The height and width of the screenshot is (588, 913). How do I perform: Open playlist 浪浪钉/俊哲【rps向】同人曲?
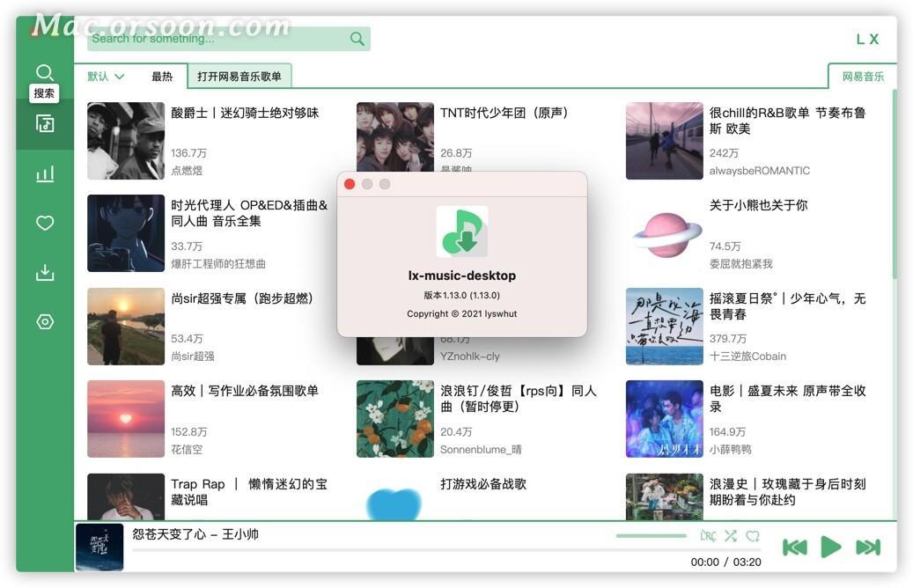519,399
